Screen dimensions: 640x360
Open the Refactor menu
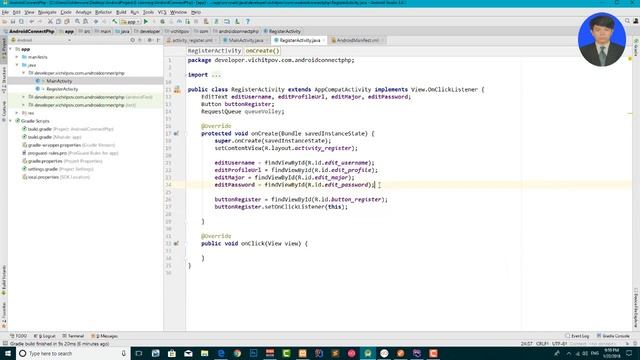pyautogui.click(x=103, y=12)
